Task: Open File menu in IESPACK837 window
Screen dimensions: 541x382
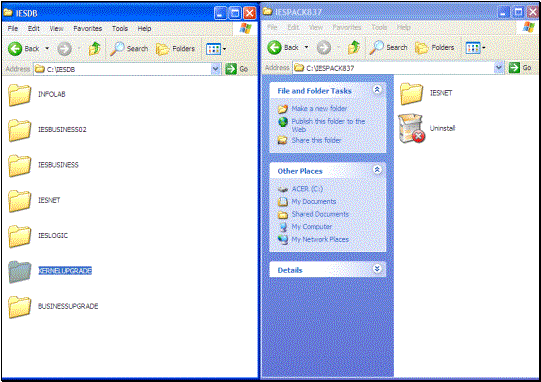Action: 272,27
